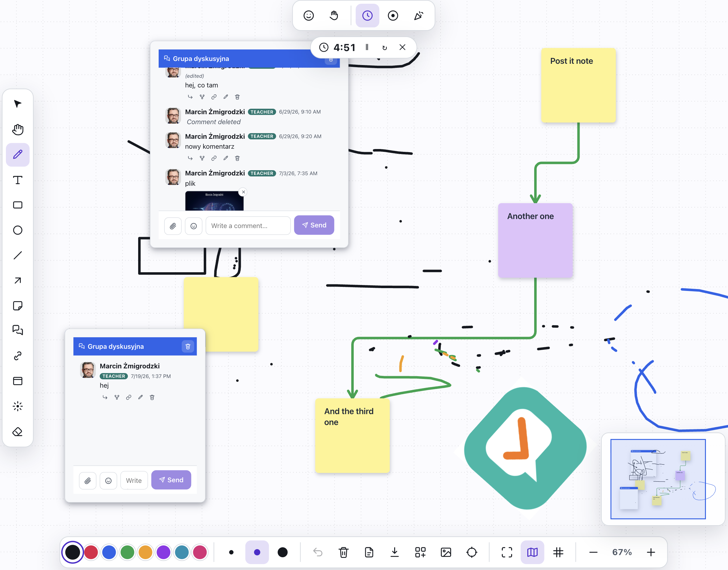Toggle the minimap view button
The height and width of the screenshot is (570, 728).
[532, 552]
